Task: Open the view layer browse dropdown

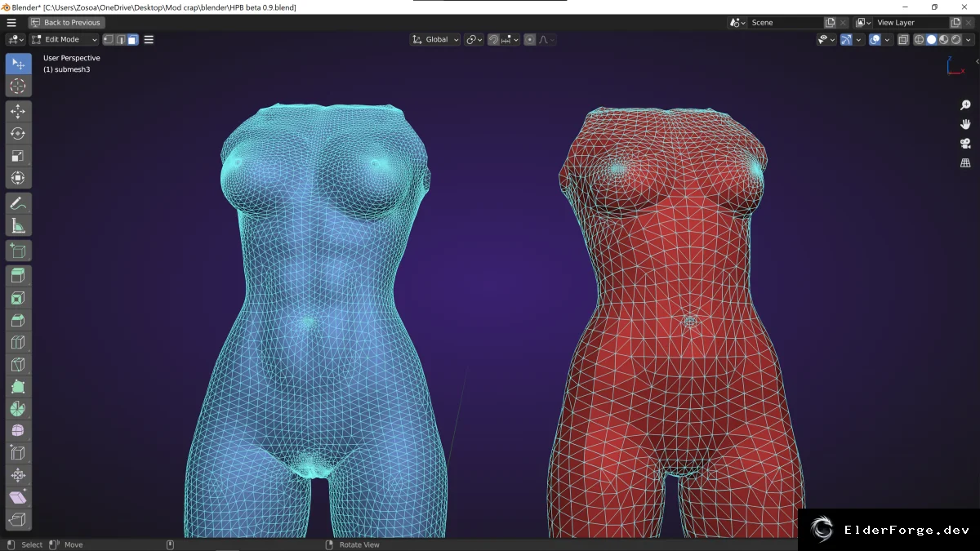Action: coord(864,22)
